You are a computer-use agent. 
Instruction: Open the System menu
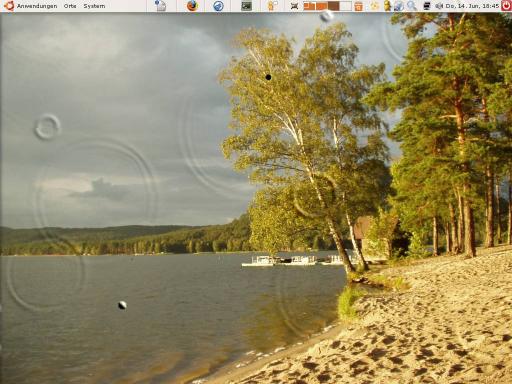(94, 6)
